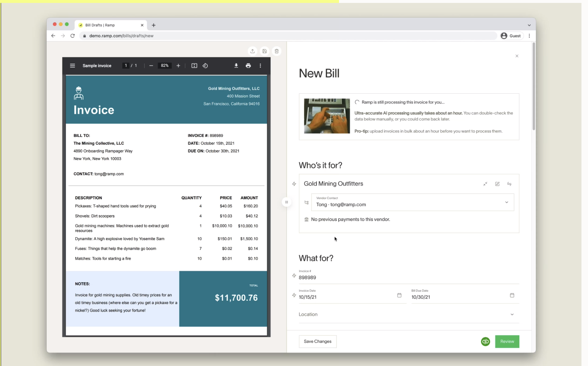Image resolution: width=588 pixels, height=366 pixels.
Task: Click the Invoice Date field
Action: [352, 295]
